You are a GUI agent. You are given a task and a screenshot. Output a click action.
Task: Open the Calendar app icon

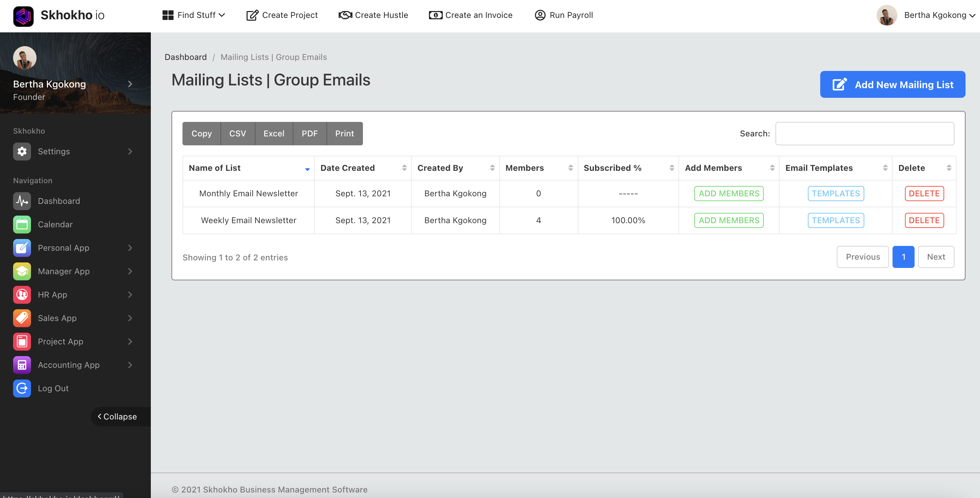pyautogui.click(x=22, y=225)
